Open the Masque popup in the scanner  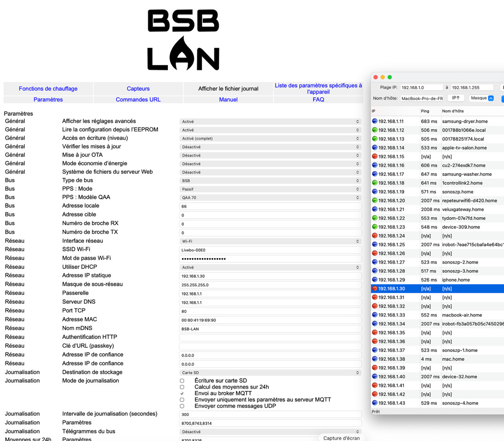pyautogui.click(x=481, y=98)
